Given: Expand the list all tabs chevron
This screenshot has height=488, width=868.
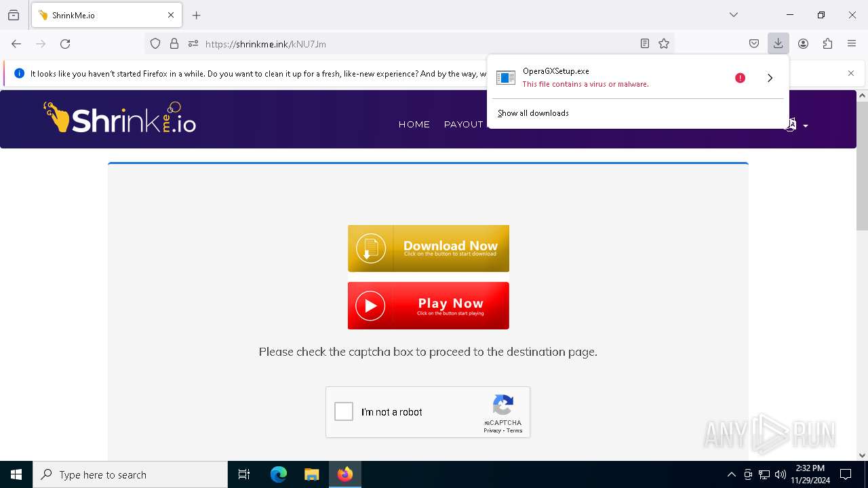Looking at the screenshot, I should click(734, 15).
